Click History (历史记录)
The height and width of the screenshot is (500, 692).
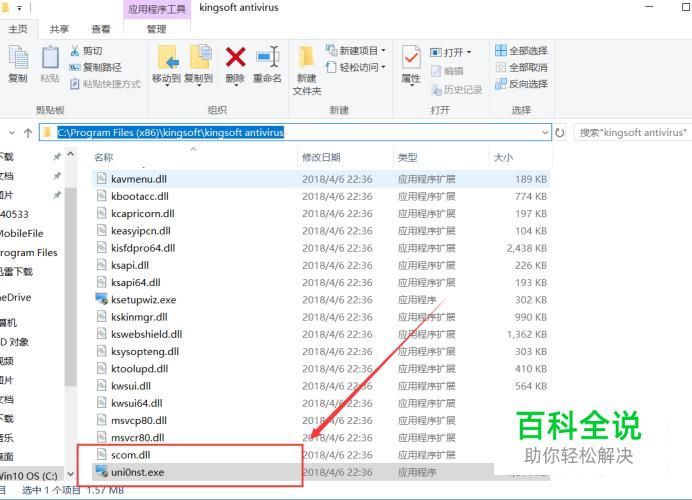pos(456,90)
